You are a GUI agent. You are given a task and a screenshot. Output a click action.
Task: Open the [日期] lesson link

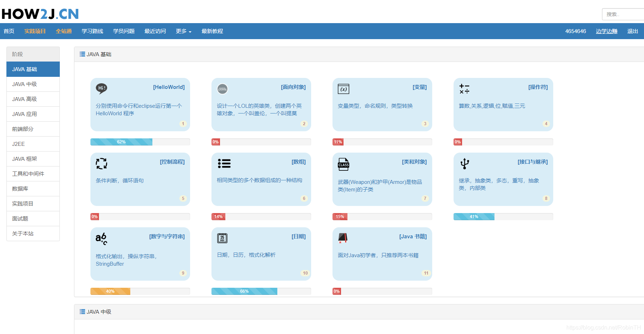(x=299, y=237)
